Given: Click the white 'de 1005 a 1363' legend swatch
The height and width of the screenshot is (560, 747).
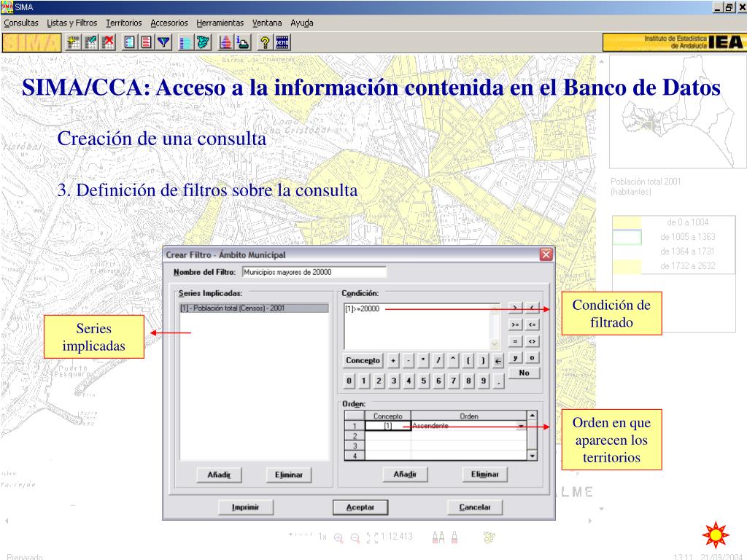Looking at the screenshot, I should 627,237.
